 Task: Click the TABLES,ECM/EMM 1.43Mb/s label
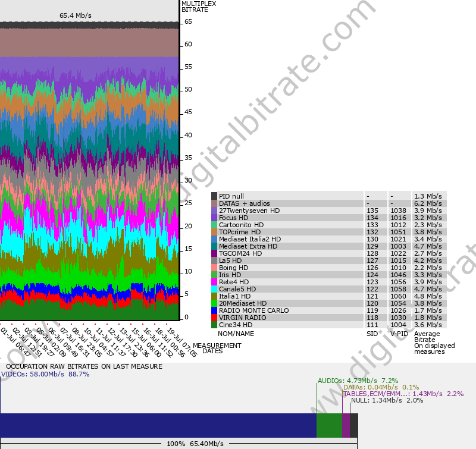click(x=403, y=394)
